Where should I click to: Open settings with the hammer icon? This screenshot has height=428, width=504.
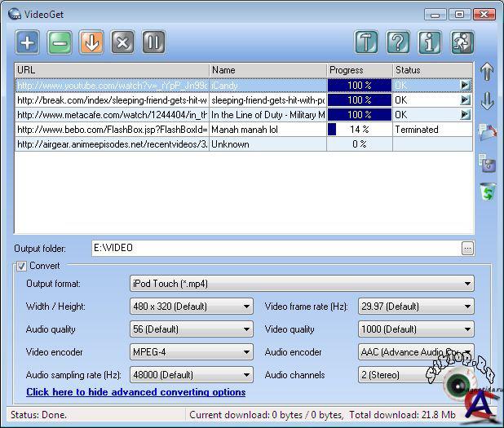click(x=366, y=42)
